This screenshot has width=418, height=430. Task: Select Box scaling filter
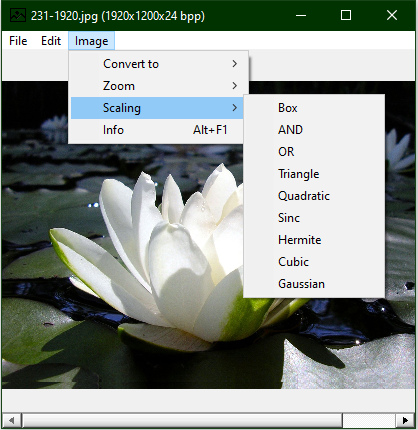click(314, 108)
